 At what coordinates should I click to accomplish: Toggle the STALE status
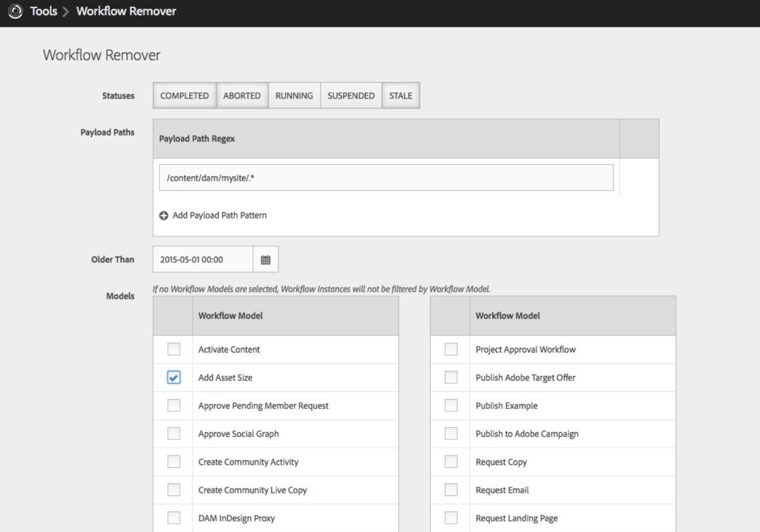point(401,96)
